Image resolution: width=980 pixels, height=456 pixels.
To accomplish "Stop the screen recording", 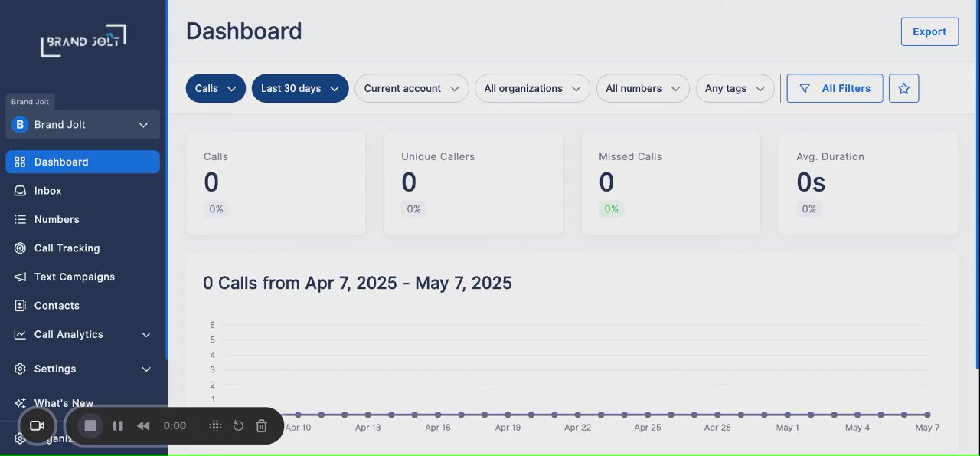I will tap(90, 425).
